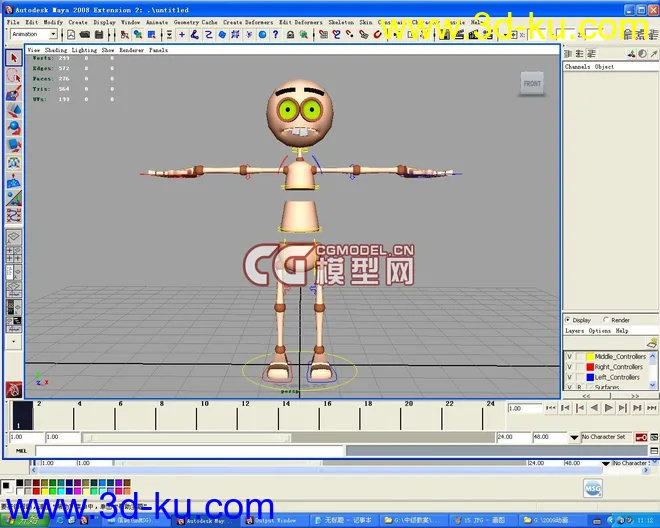The image size is (660, 528).
Task: Open the viewport Shading menu
Action: click(56, 50)
